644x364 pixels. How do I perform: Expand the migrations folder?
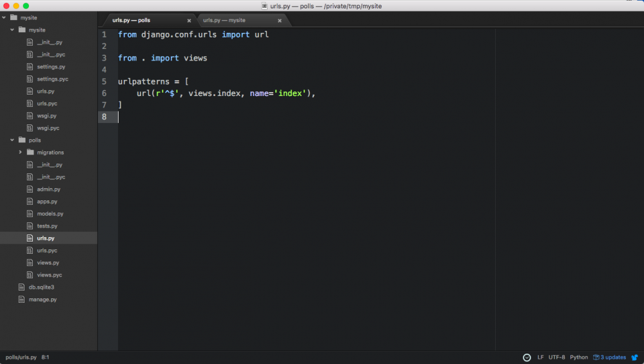pos(20,152)
